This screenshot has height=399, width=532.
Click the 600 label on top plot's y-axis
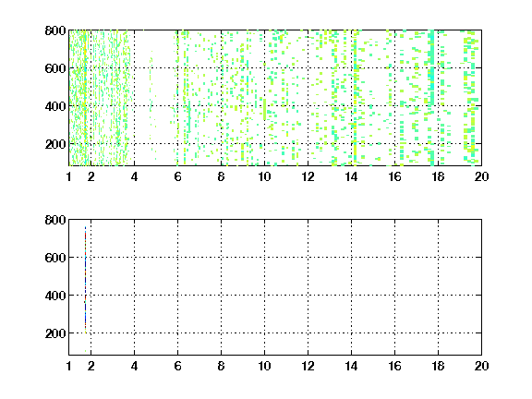55,68
